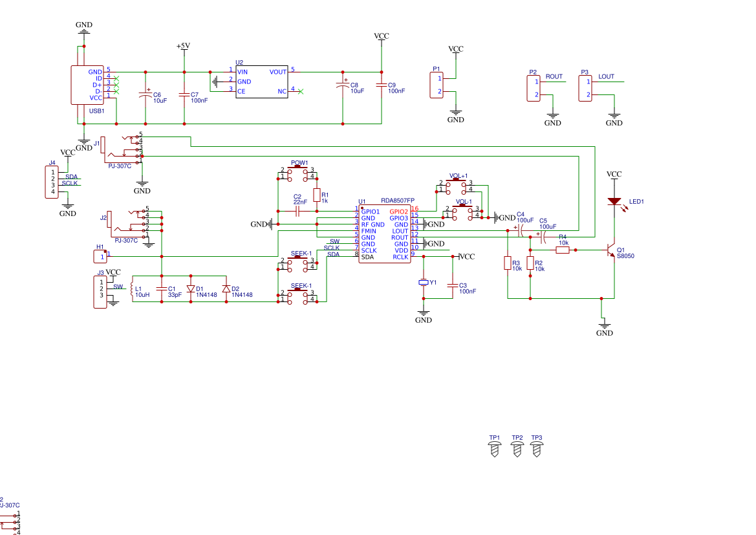Screen dimensions: 756x535
Task: Click the H1 single-pin connector
Action: [100, 257]
